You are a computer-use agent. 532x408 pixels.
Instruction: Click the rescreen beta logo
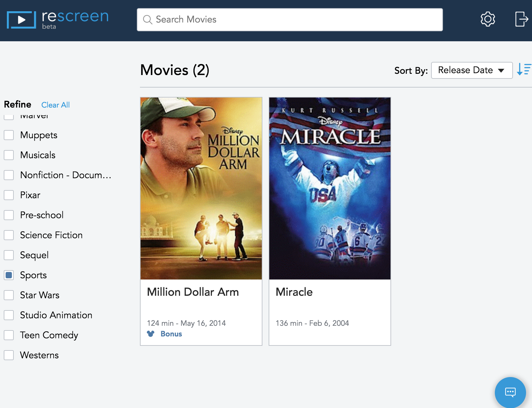58,20
